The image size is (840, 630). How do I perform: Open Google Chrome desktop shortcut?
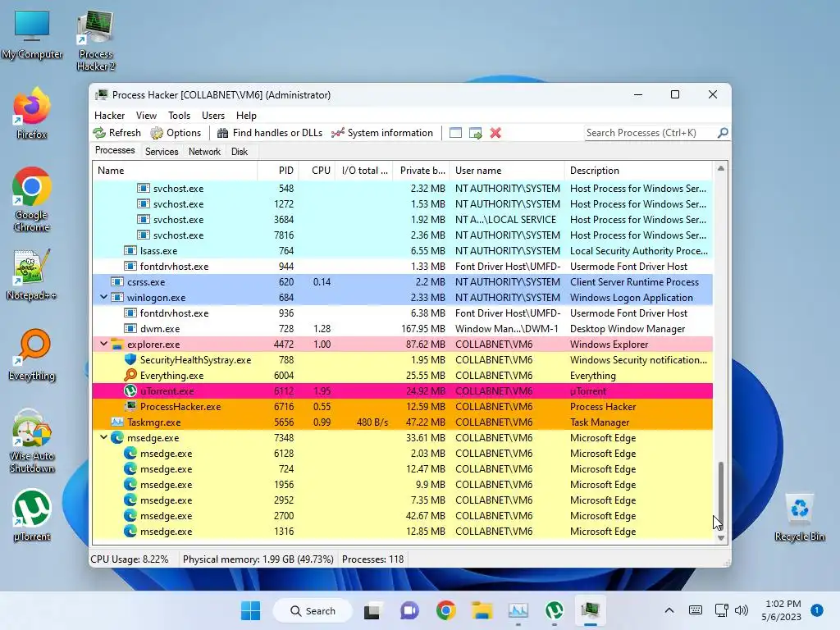pyautogui.click(x=32, y=199)
